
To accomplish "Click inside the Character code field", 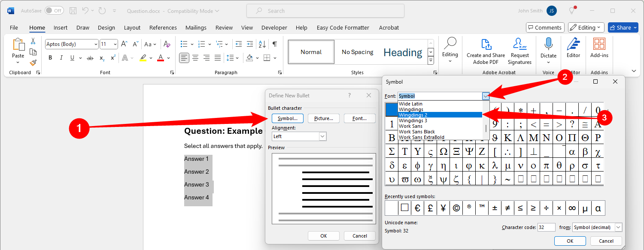I will tap(546, 227).
